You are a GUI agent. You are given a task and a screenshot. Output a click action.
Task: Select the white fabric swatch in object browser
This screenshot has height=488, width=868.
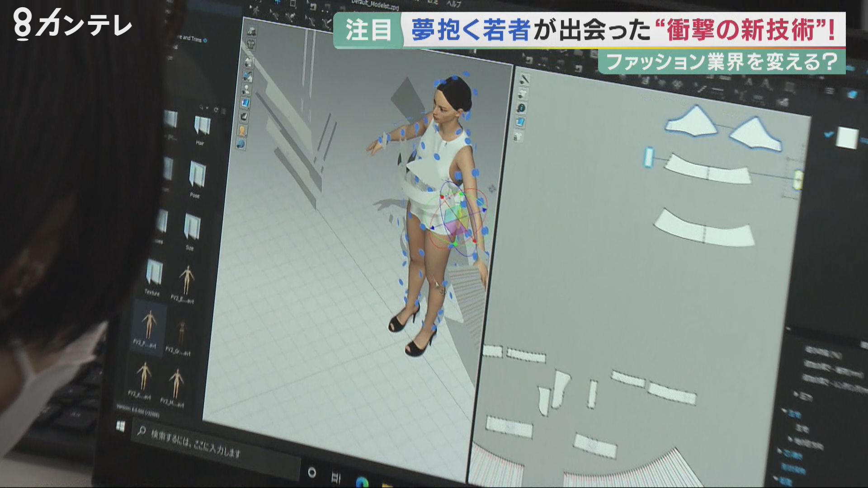(x=847, y=137)
